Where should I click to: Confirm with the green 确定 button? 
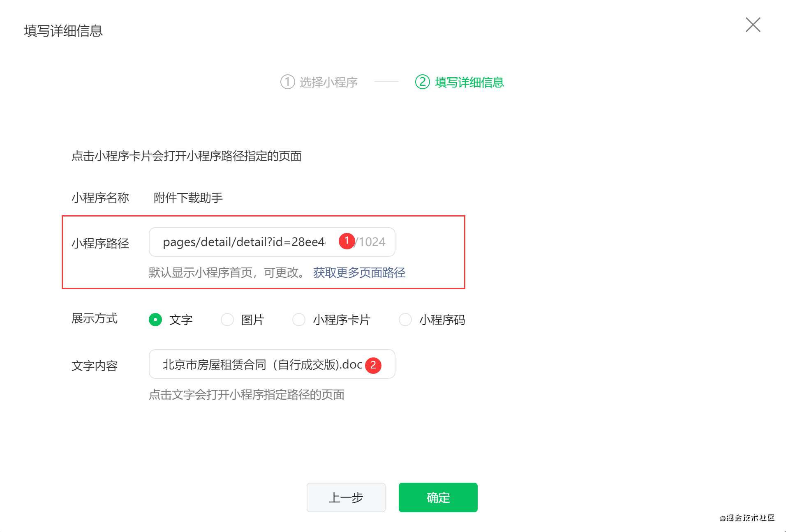(438, 497)
